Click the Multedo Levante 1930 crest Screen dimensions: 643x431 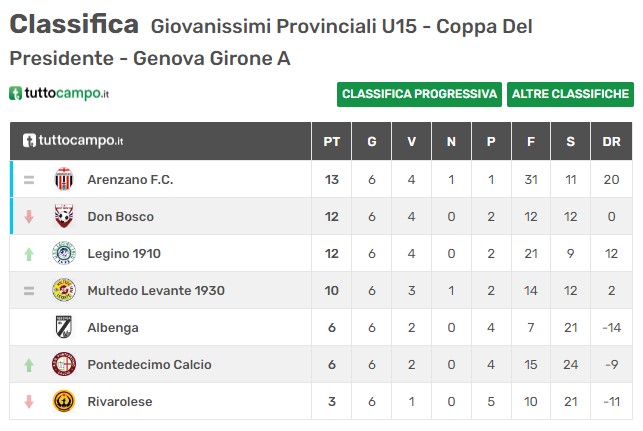coord(64,290)
